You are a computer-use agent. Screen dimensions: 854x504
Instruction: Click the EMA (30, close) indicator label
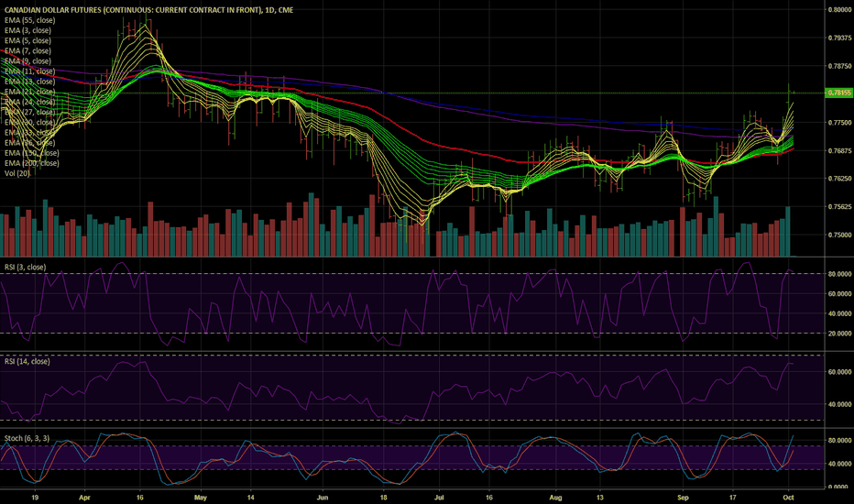click(30, 123)
